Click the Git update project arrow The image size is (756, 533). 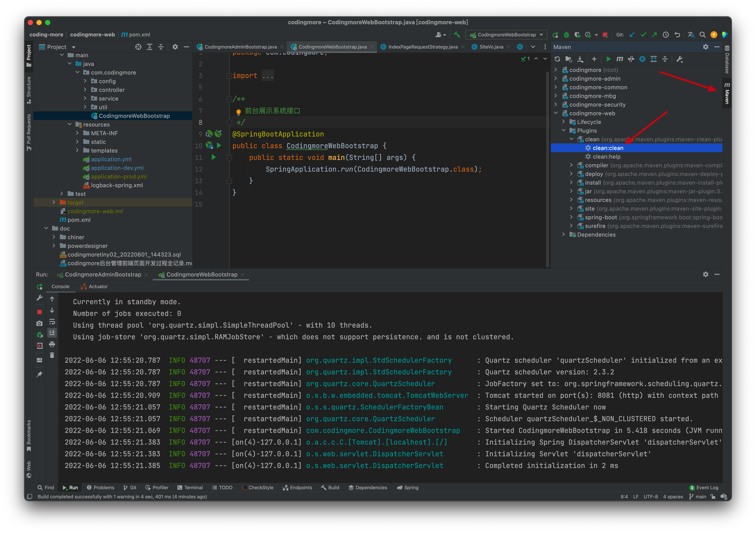[x=632, y=34]
